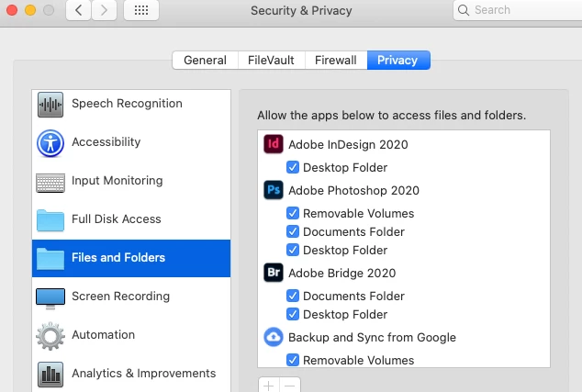Viewport: 582px width, 392px height.
Task: Click in the Search field
Action: [x=520, y=10]
